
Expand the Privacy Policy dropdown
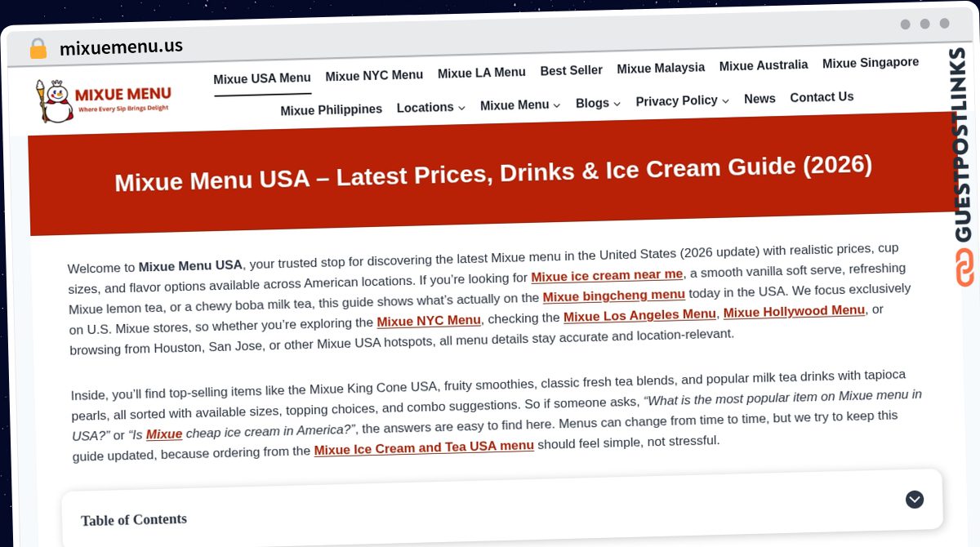coord(683,100)
